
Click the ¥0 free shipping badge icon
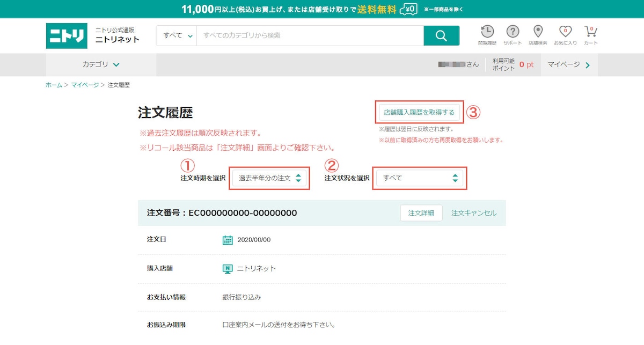pos(408,9)
